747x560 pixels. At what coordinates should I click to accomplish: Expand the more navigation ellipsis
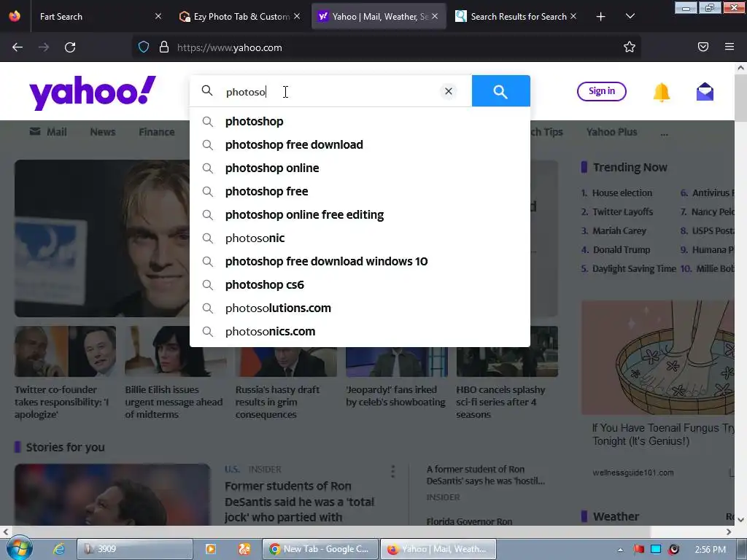tap(664, 133)
